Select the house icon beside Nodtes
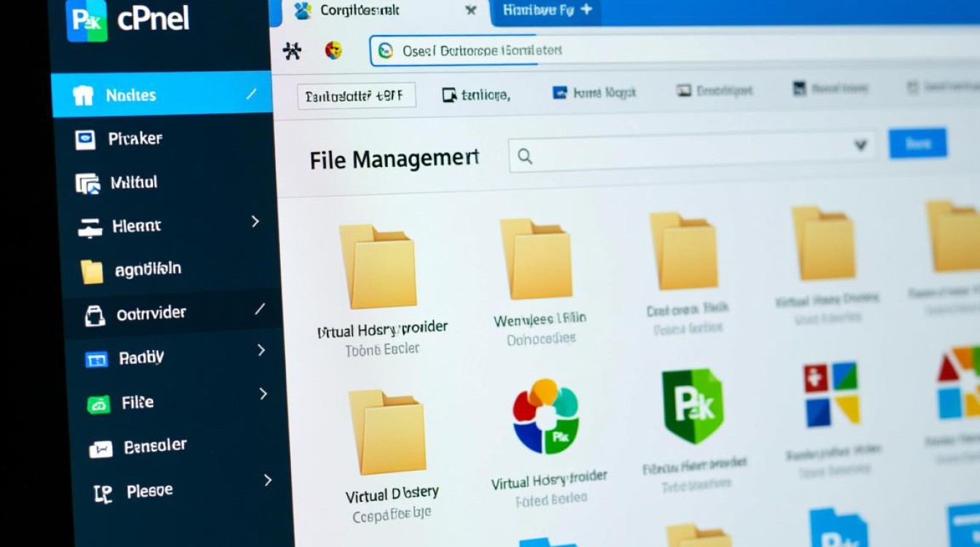Screen dimensions: 980x547 pos(83,95)
